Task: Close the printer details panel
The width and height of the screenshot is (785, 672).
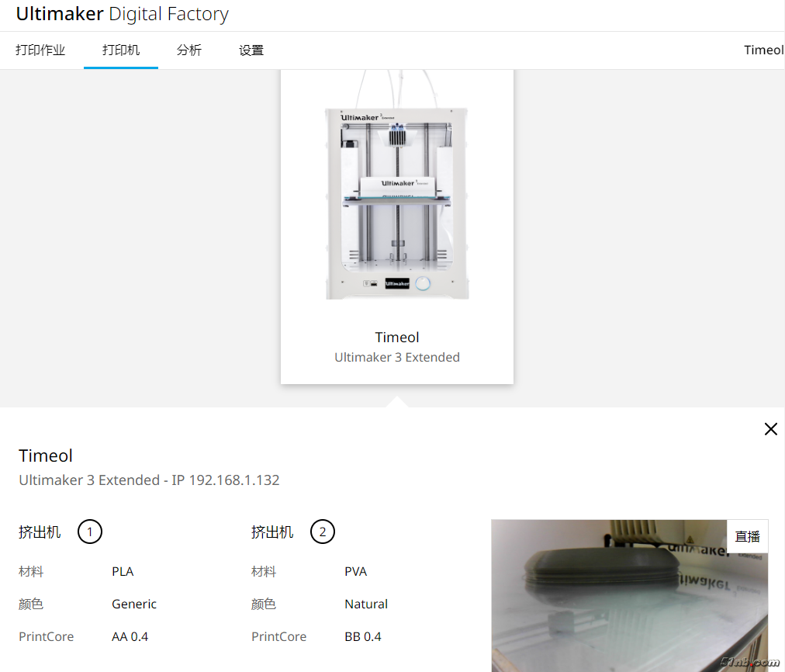Action: coord(770,429)
